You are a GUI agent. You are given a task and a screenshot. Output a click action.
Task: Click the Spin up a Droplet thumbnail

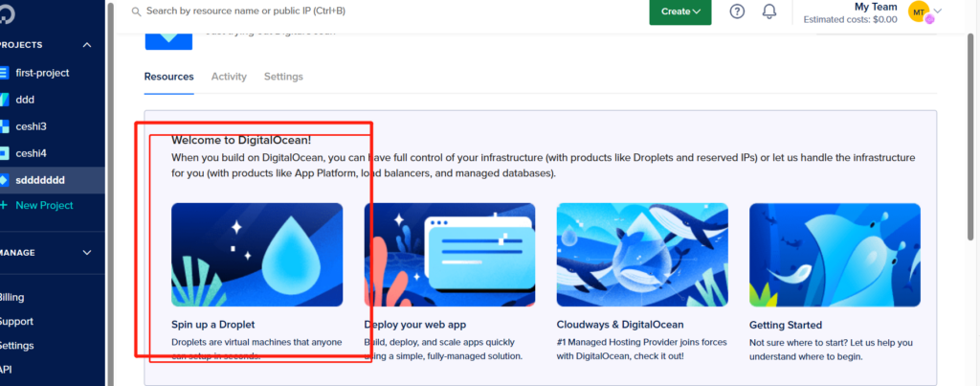256,254
